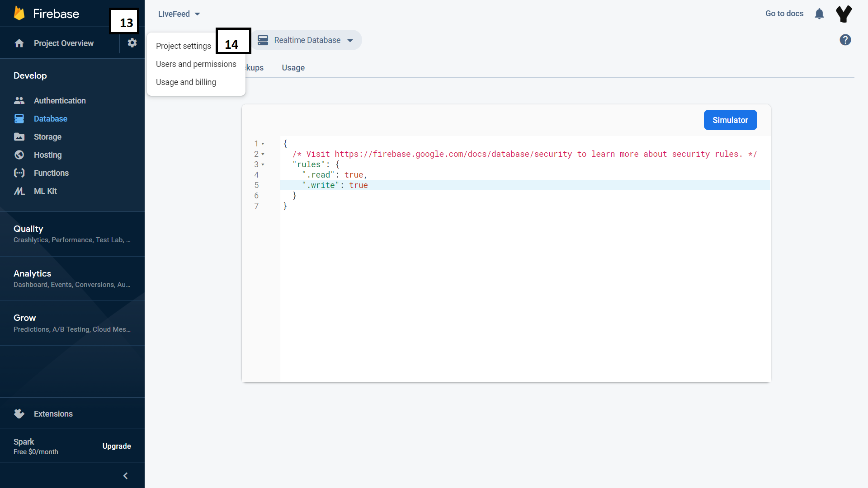The width and height of the screenshot is (868, 488).
Task: Open ML Kit section
Action: coord(45,191)
